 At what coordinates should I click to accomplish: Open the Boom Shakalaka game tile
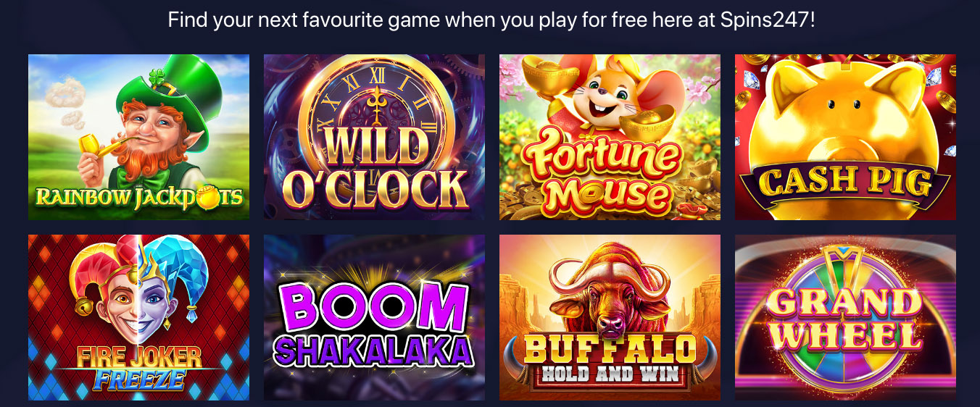[x=374, y=317]
